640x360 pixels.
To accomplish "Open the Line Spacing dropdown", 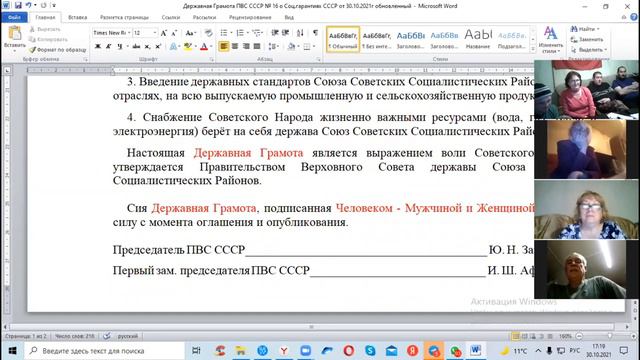I will [x=273, y=47].
